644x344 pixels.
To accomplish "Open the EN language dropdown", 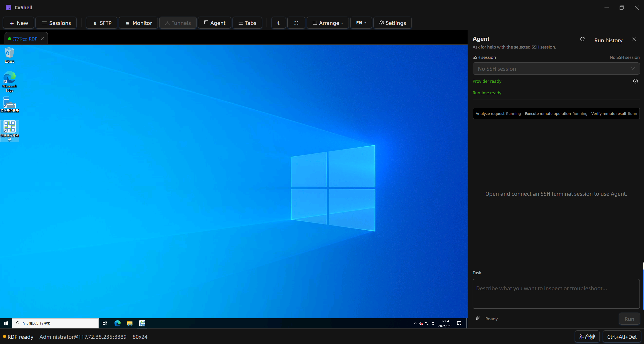I will click(x=361, y=23).
